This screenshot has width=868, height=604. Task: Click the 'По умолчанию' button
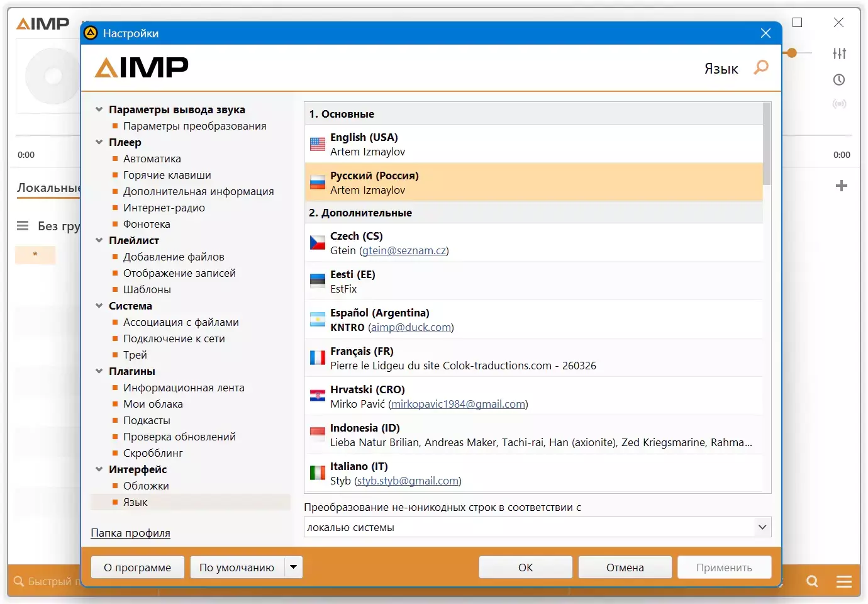[x=237, y=567]
